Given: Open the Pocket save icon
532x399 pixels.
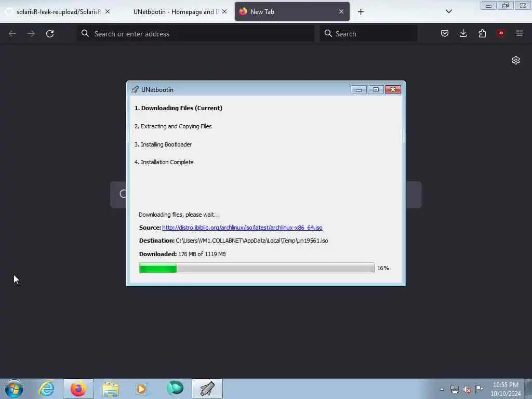Looking at the screenshot, I should (x=445, y=33).
